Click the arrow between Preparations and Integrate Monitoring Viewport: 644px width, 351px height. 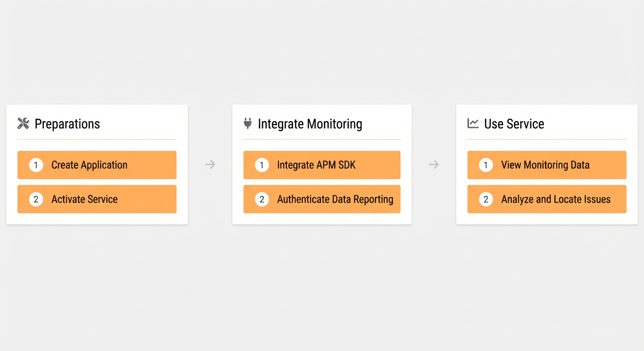pyautogui.click(x=210, y=165)
